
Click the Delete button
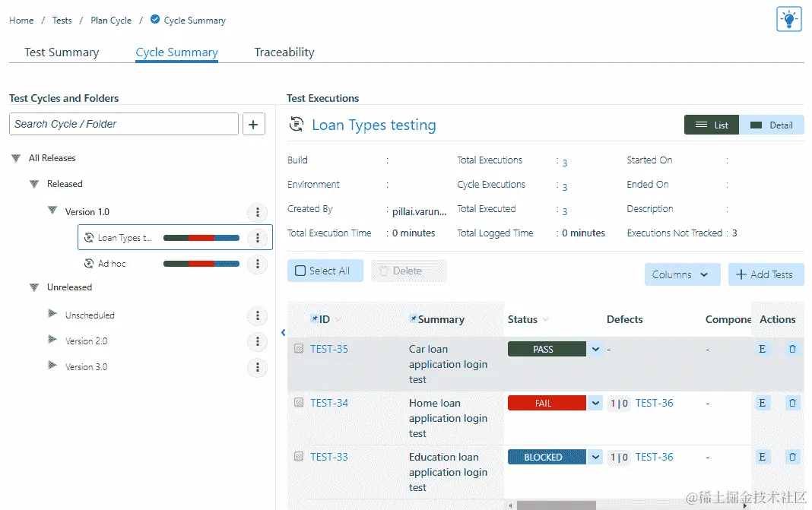click(408, 271)
